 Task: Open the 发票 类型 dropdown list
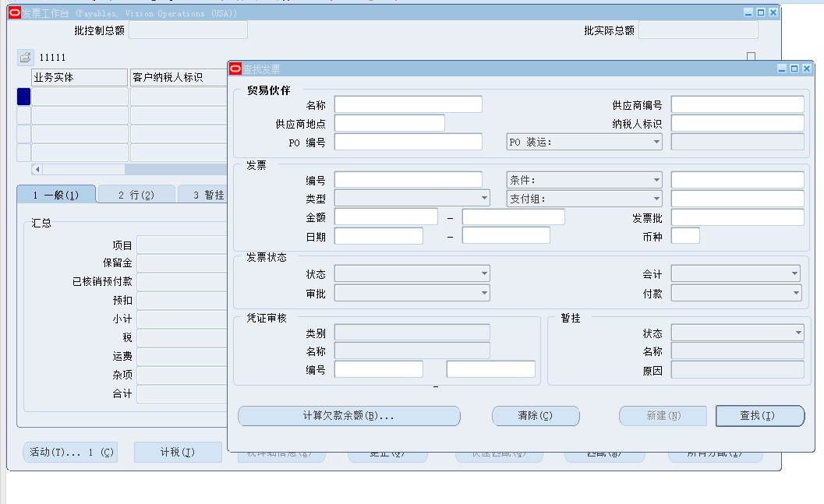(484, 198)
